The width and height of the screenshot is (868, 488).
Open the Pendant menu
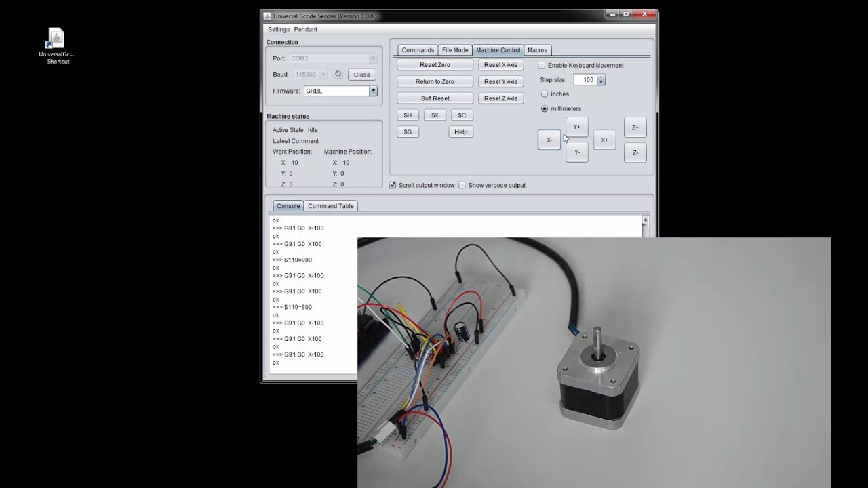(x=305, y=29)
